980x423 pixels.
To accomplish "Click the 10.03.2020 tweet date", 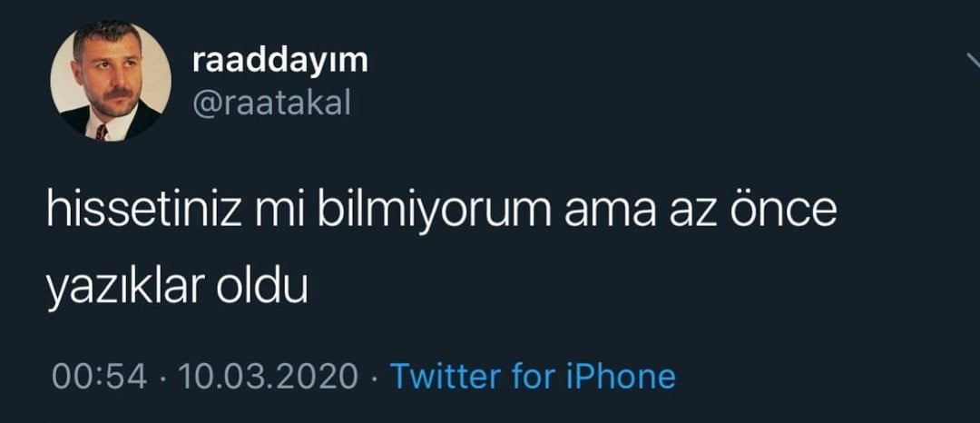I will tap(269, 377).
